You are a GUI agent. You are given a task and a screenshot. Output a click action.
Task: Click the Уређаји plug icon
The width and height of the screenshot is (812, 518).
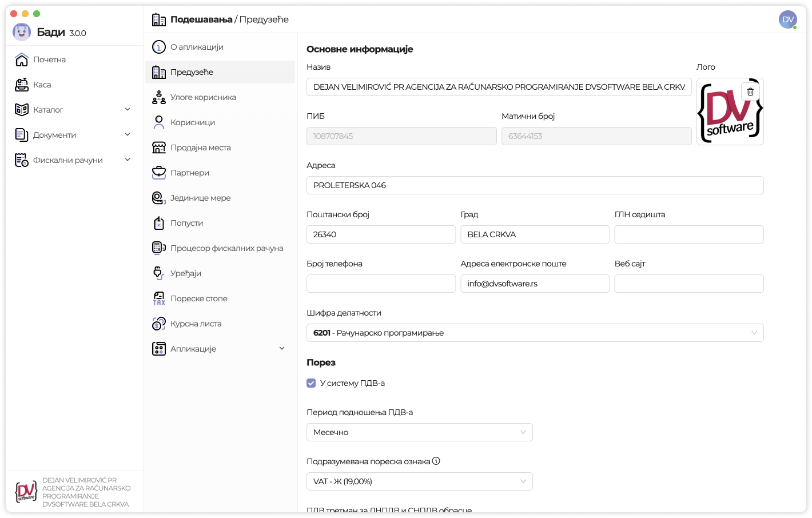[x=159, y=273]
